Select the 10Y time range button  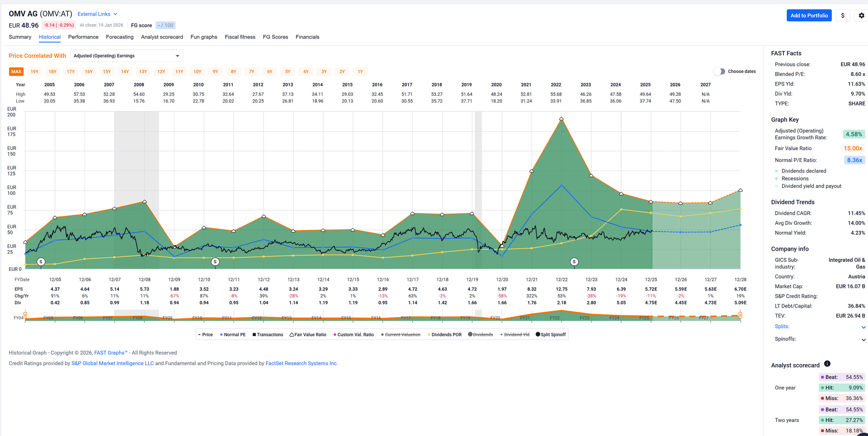pyautogui.click(x=197, y=71)
